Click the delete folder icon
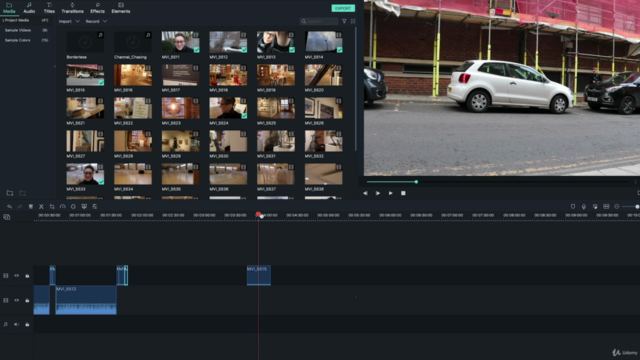 point(22,193)
